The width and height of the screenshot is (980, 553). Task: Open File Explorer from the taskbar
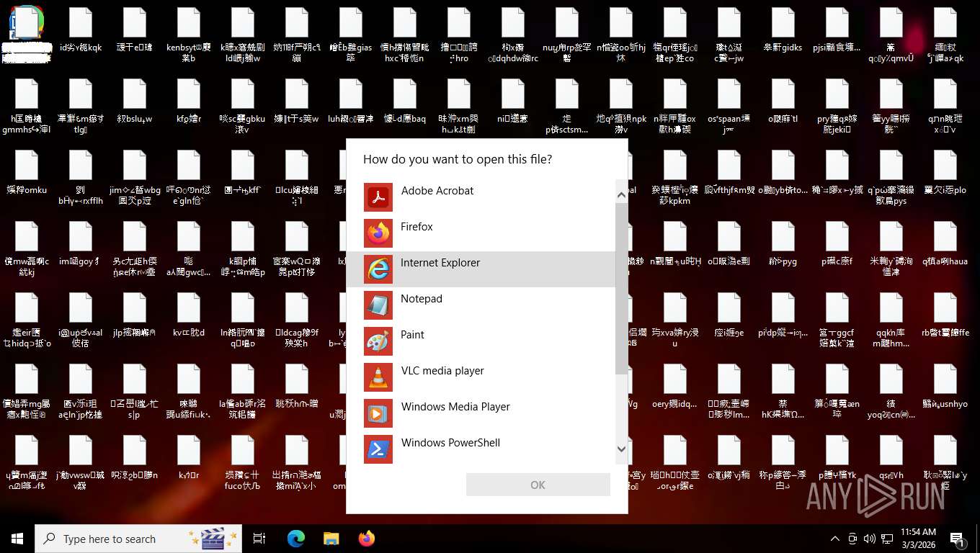331,539
